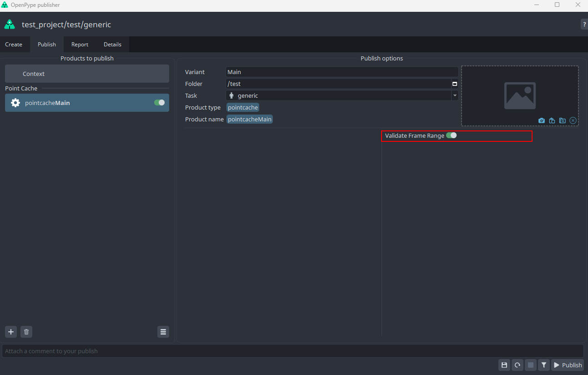Switch to the Report tab
The width and height of the screenshot is (588, 375).
tap(80, 45)
